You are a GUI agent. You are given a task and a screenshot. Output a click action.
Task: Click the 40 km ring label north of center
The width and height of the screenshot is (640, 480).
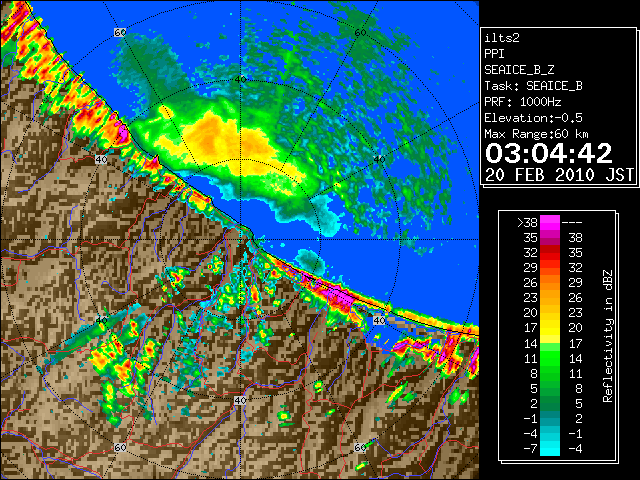(x=240, y=79)
